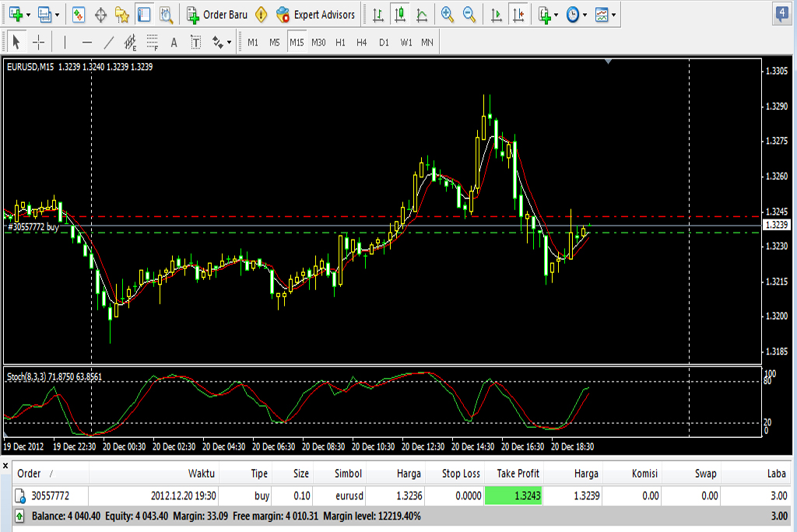Viewport: 797px width, 532px height.
Task: Zoom out on the chart
Action: [x=469, y=15]
